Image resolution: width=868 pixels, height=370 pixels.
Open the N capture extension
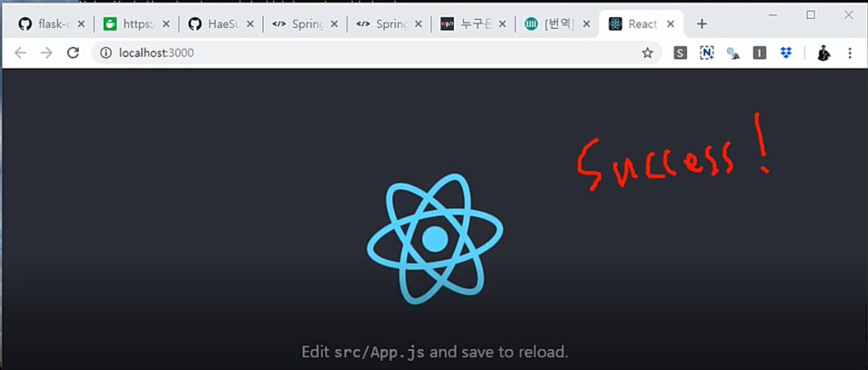pos(706,53)
